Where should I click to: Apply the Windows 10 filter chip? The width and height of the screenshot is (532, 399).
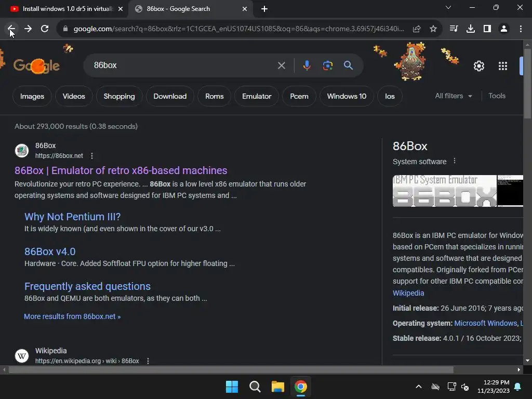347,96
